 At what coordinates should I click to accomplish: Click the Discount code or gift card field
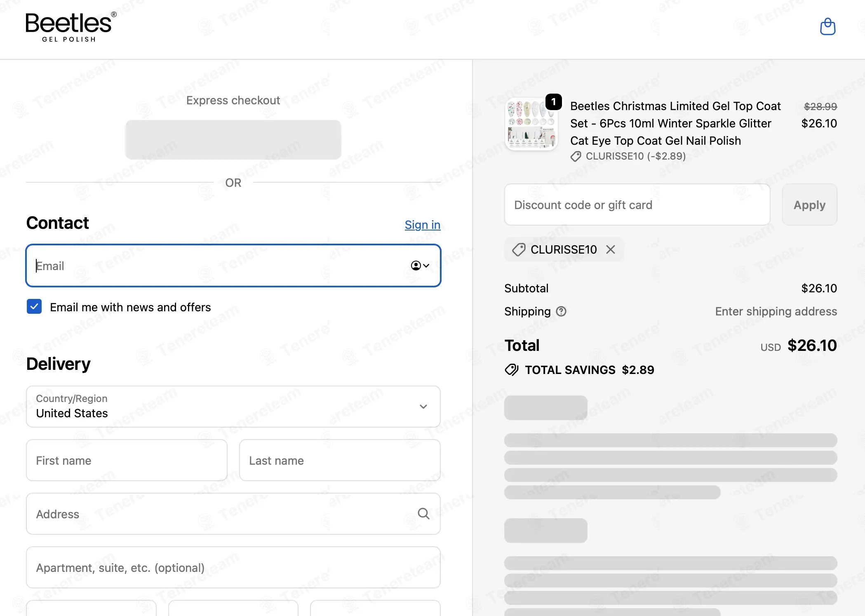click(637, 205)
